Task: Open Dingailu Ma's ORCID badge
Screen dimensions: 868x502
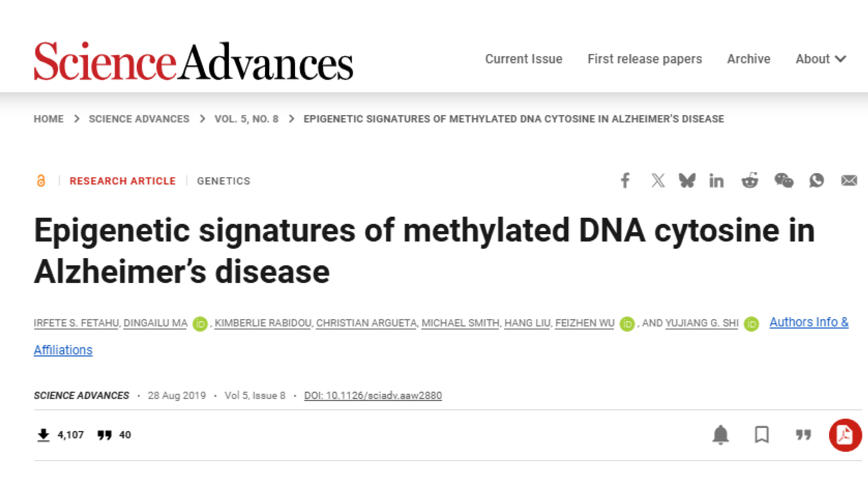Action: click(x=200, y=324)
